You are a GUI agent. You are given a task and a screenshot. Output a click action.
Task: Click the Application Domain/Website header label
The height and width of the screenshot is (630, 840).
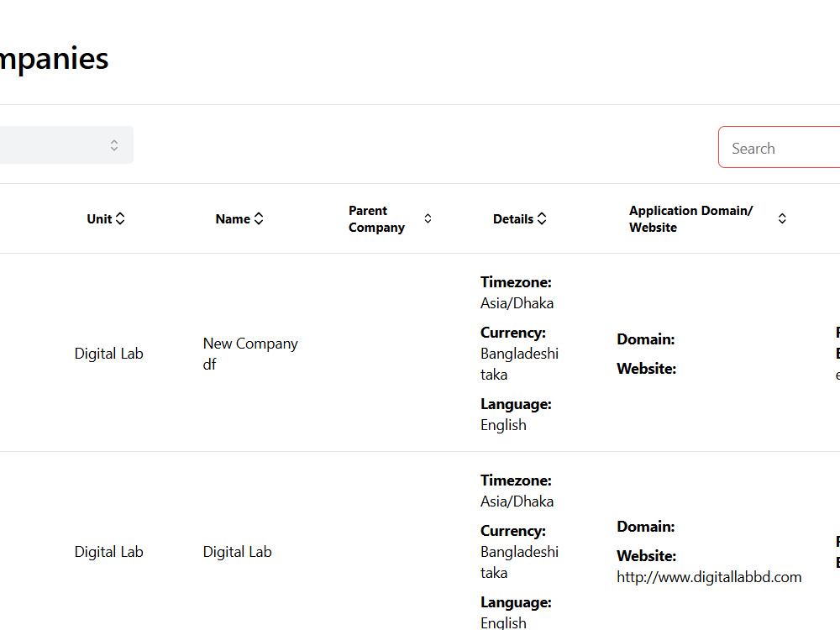coord(690,218)
